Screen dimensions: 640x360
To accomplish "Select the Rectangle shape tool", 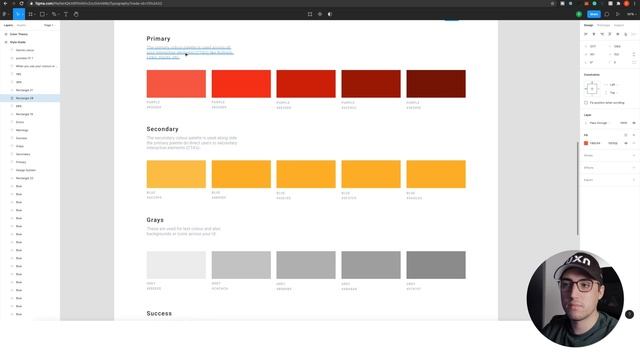I will [x=42, y=14].
